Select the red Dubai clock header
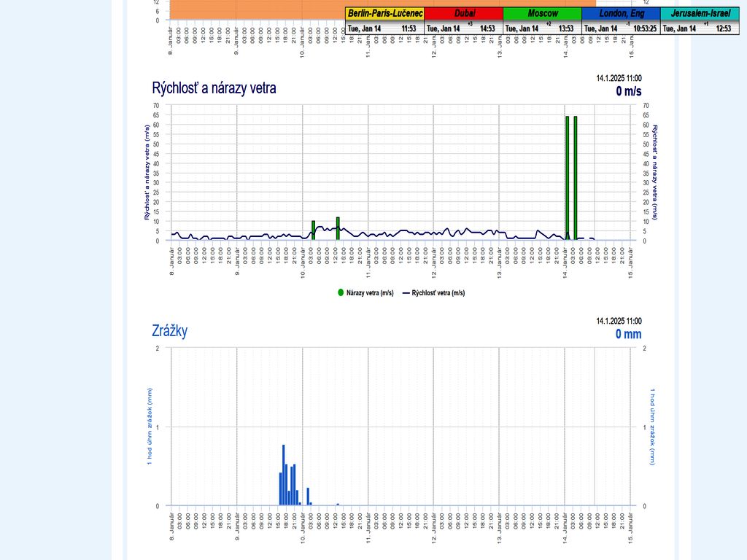This screenshot has height=560, width=747. click(464, 13)
